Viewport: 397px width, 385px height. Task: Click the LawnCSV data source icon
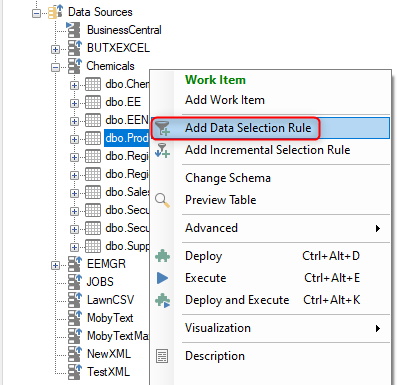pyautogui.click(x=75, y=300)
